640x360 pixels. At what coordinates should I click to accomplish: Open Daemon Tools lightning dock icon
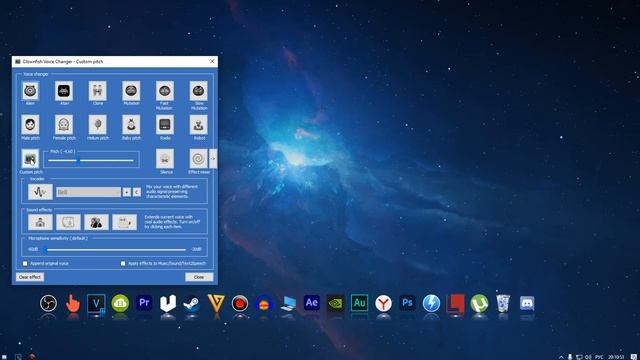click(x=431, y=303)
